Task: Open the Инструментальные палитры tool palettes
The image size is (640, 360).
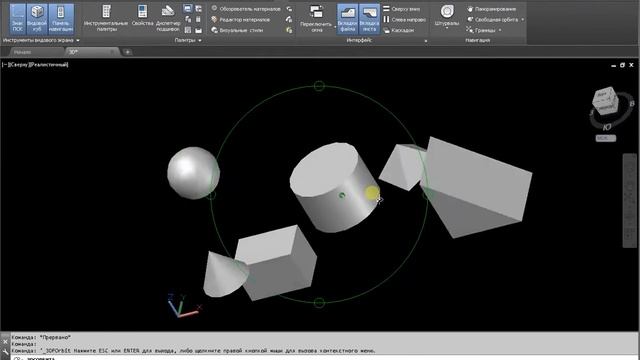Action: coord(106,18)
